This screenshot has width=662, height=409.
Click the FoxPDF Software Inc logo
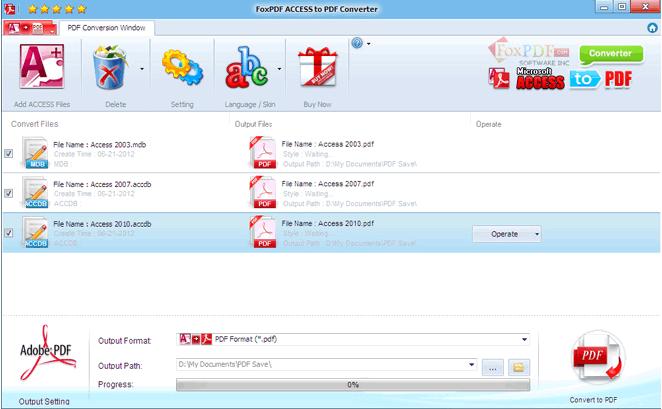pyautogui.click(x=529, y=53)
